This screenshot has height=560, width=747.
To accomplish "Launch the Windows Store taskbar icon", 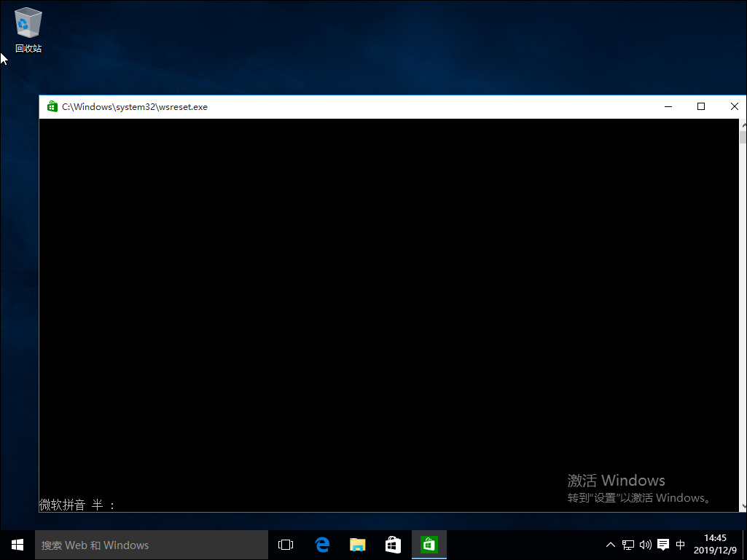I will 393,544.
